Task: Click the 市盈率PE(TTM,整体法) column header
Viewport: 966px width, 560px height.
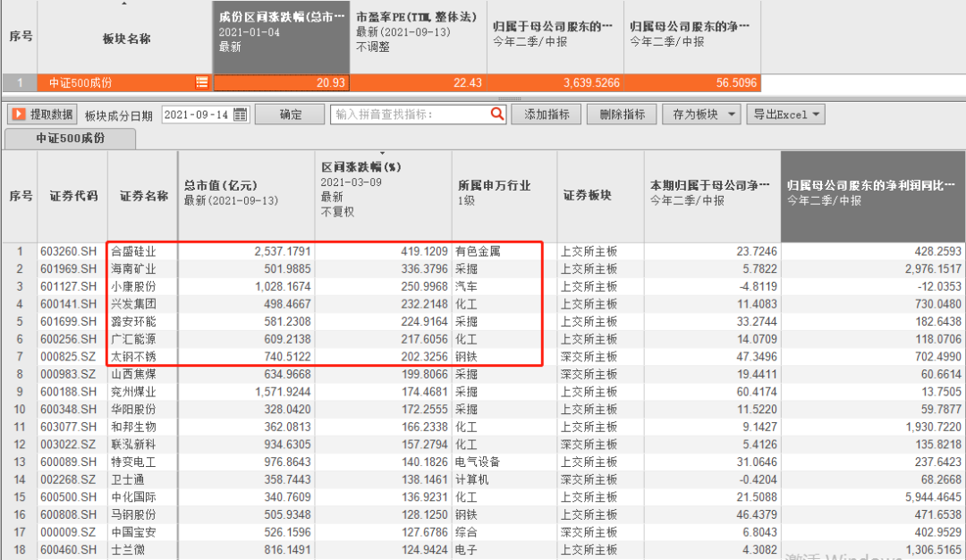Action: click(419, 37)
